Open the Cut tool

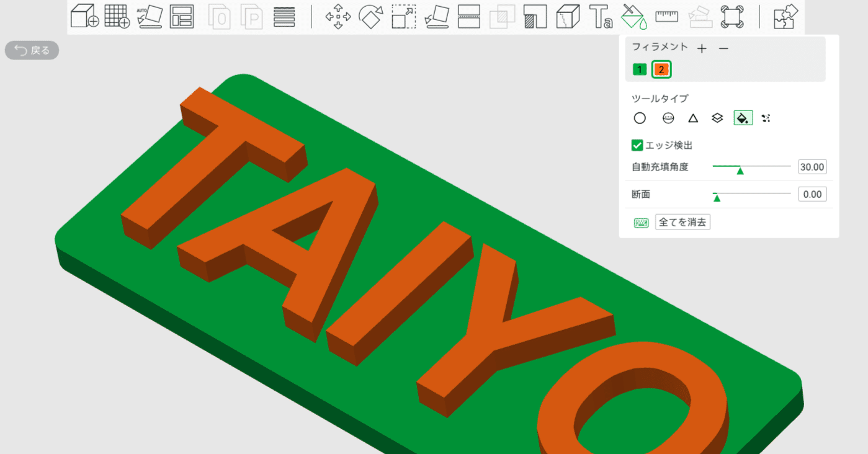[x=469, y=17]
